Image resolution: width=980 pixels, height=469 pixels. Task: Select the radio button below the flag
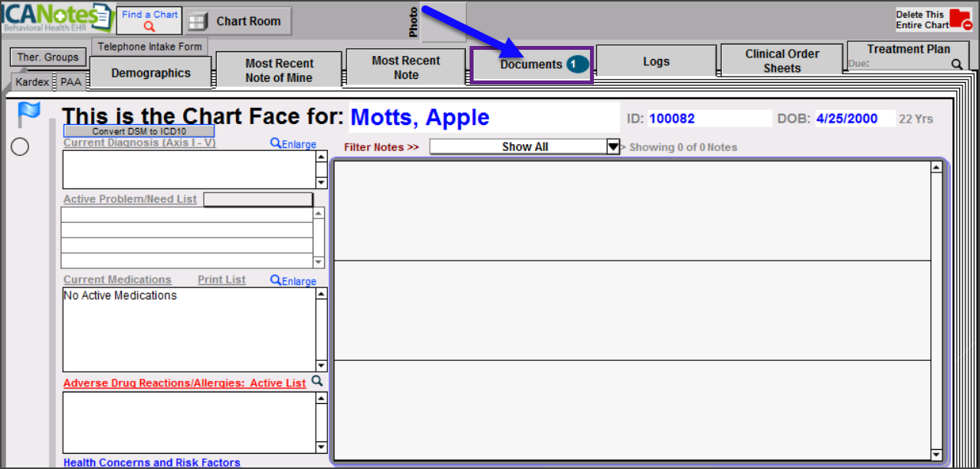pyautogui.click(x=20, y=146)
